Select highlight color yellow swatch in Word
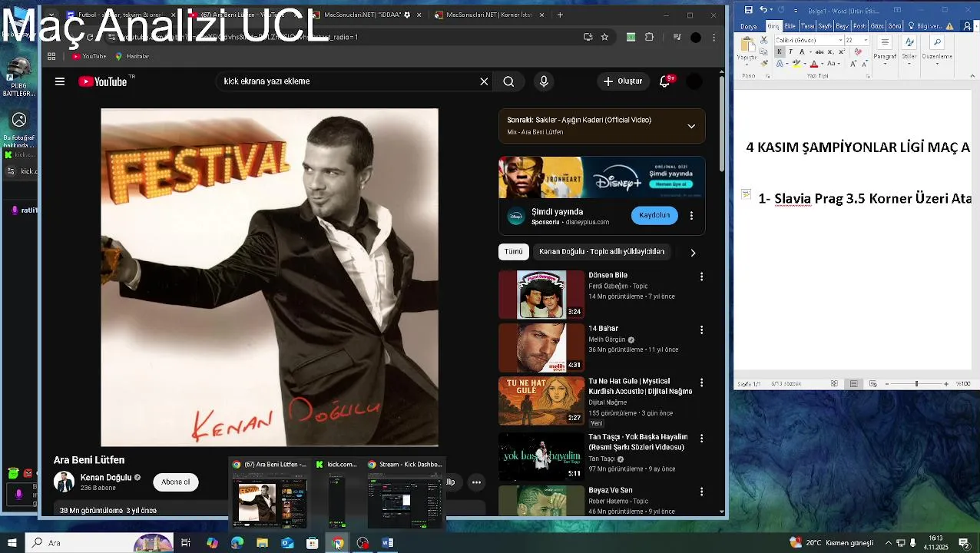This screenshot has width=980, height=553. click(796, 64)
